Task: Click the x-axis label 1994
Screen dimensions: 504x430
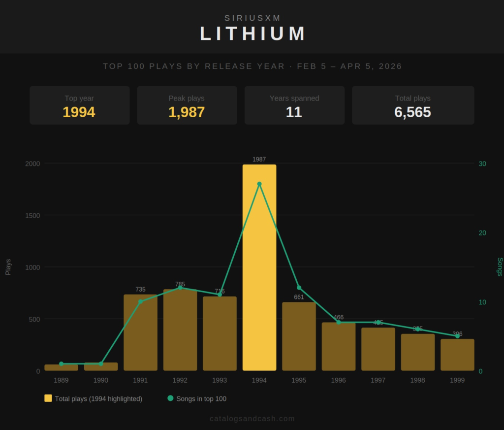Action: (259, 380)
